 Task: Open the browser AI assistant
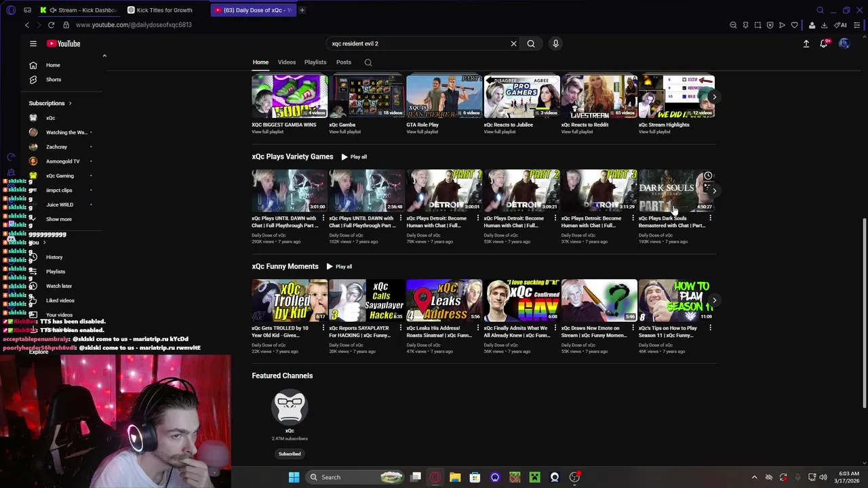[x=841, y=25]
